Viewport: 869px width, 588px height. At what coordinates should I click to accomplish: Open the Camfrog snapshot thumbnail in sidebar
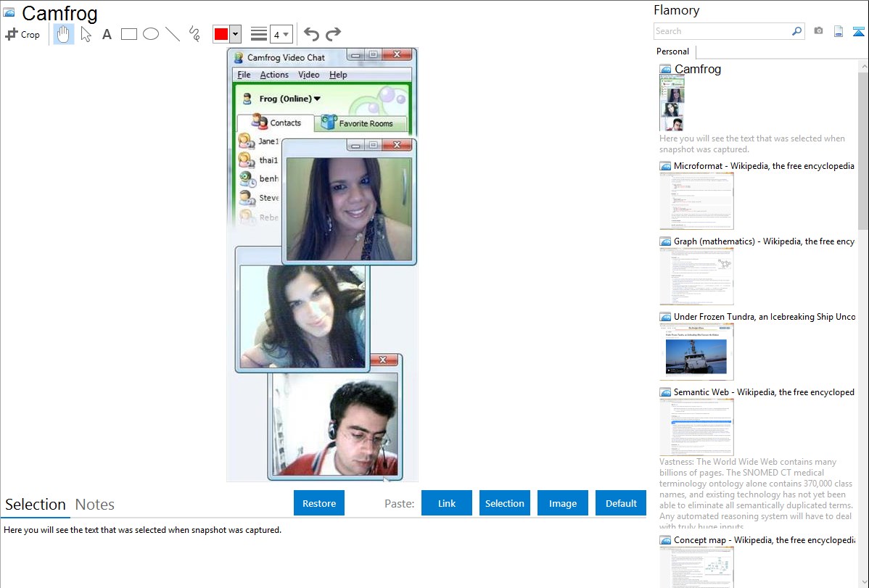tap(672, 104)
